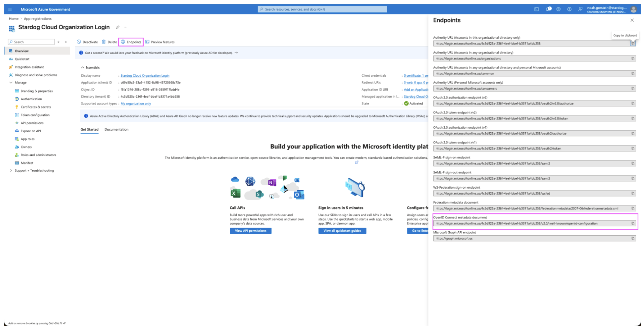
Task: Open Certificates & secrets
Action: [x=36, y=107]
